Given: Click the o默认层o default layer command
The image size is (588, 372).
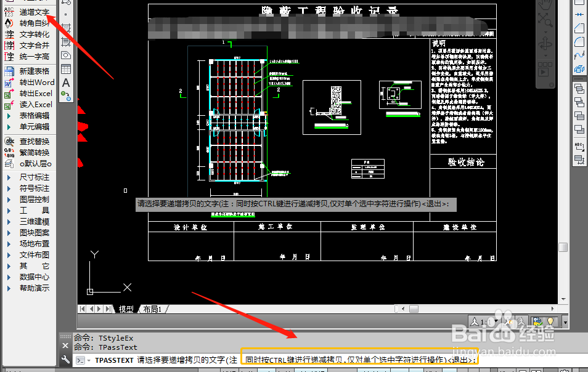Looking at the screenshot, I should (x=28, y=164).
